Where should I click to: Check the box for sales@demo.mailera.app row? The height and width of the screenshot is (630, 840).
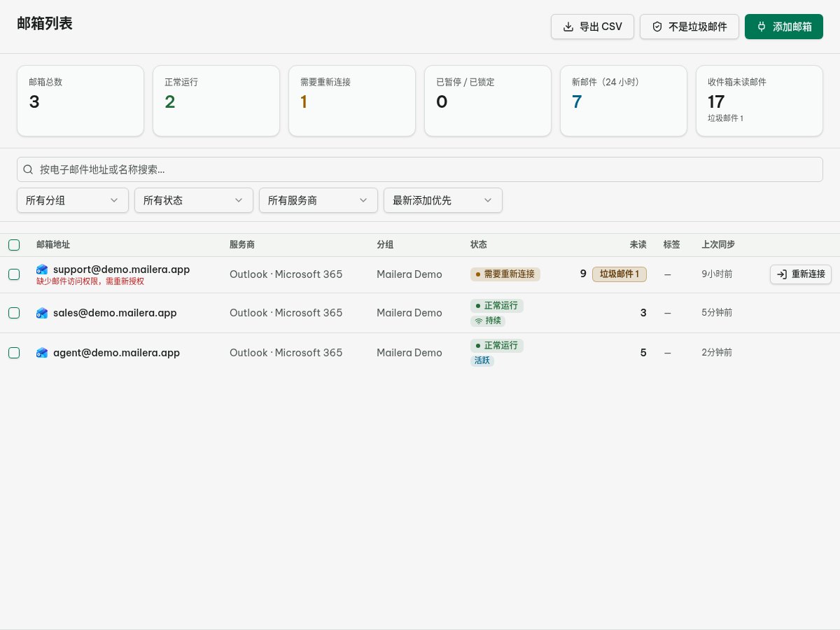(x=14, y=313)
